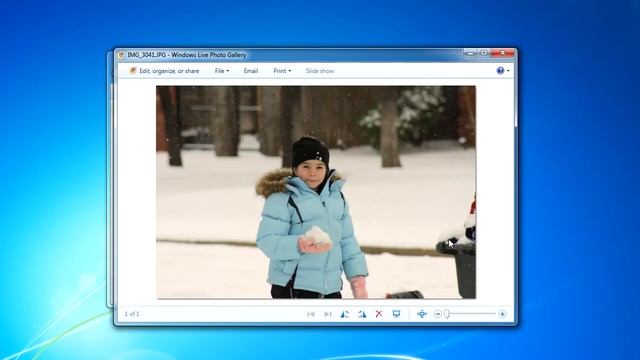
Task: Open the File dropdown menu
Action: coord(222,71)
